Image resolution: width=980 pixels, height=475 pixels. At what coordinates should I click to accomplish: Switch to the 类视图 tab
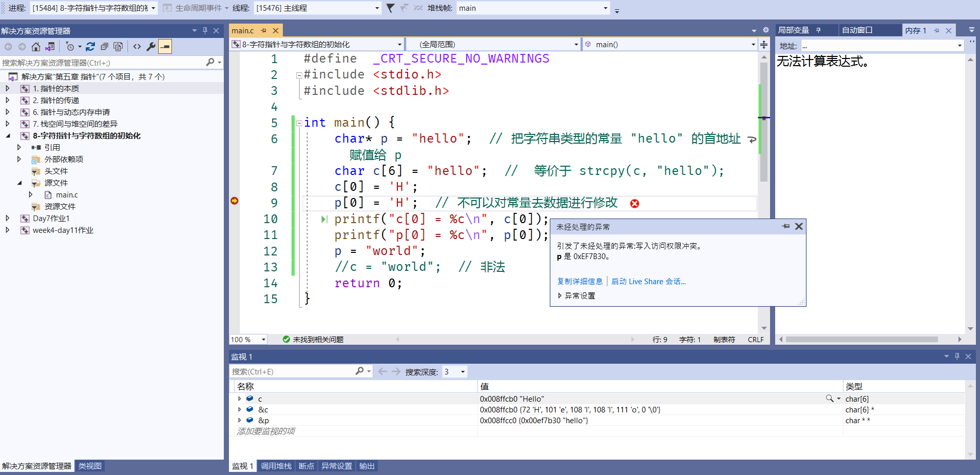click(90, 466)
